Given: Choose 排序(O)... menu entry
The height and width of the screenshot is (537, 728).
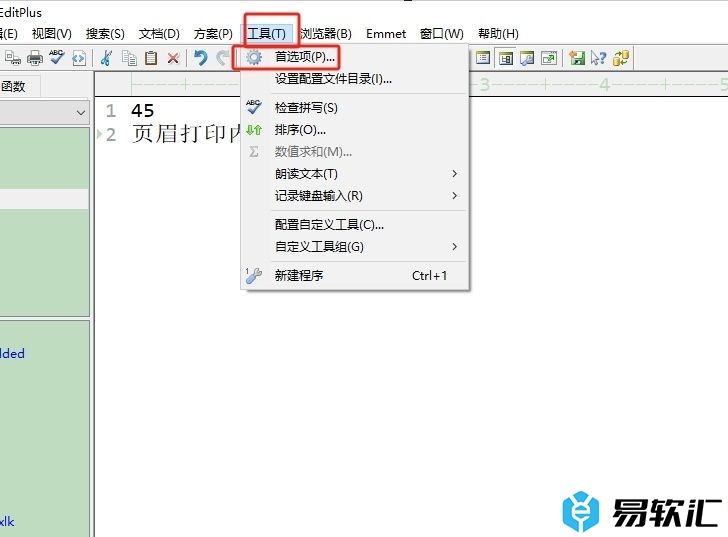Looking at the screenshot, I should [355, 129].
